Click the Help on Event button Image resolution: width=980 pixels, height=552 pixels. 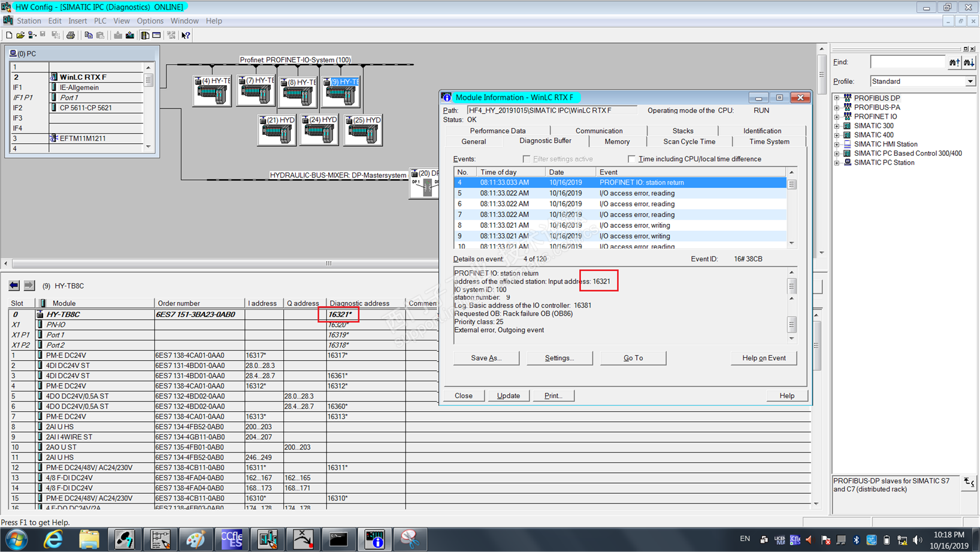[x=764, y=358]
